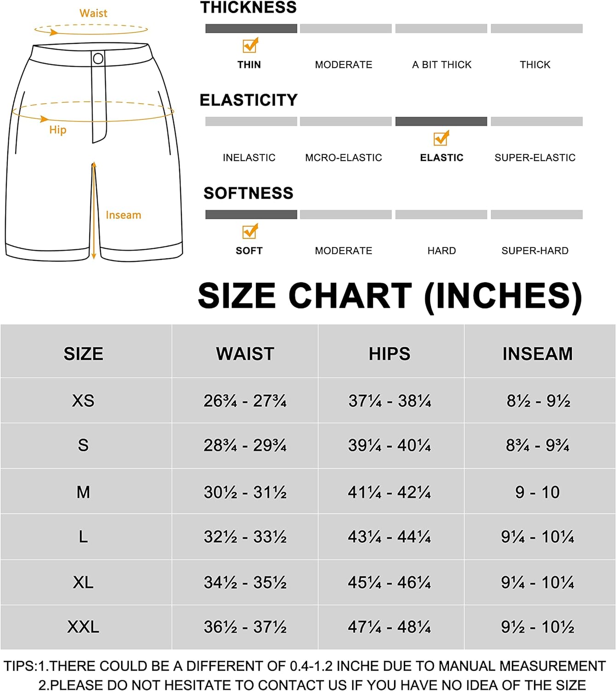Click the M waist value 30½ - 31½

click(x=245, y=492)
